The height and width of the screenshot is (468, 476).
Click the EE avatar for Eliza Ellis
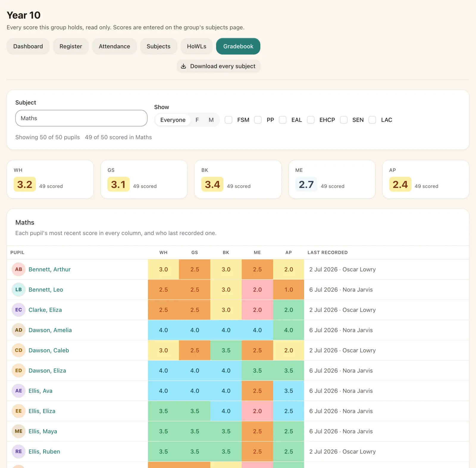pyautogui.click(x=18, y=411)
